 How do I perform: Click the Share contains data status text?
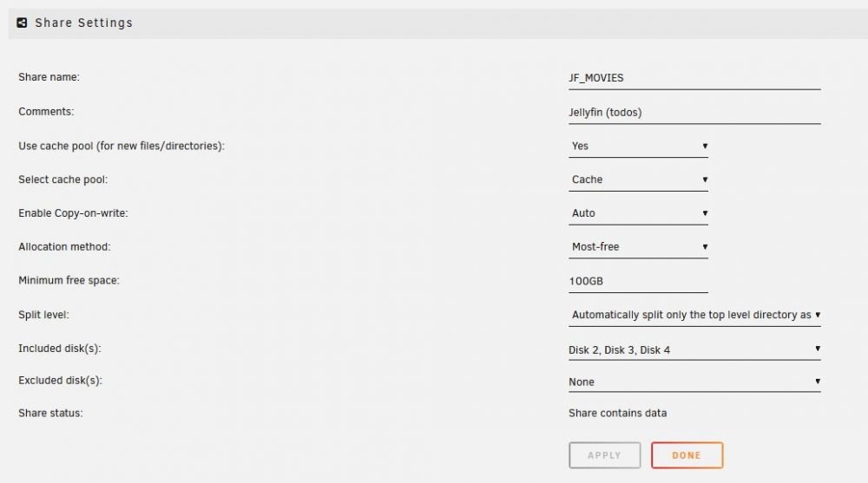[x=618, y=414]
